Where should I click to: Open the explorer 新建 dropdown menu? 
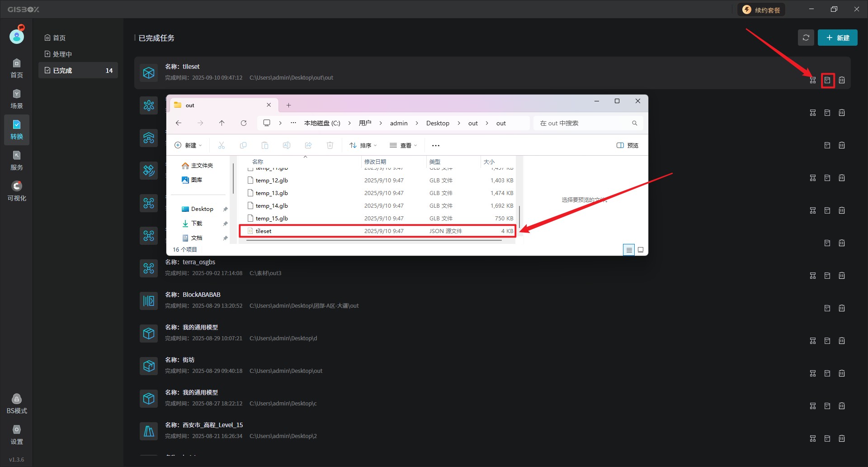(x=188, y=145)
